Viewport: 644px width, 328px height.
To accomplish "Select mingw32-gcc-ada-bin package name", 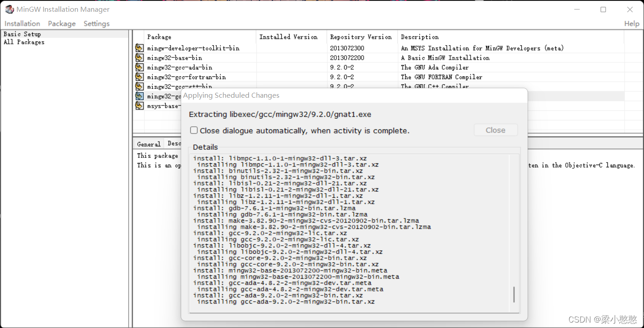I will coord(180,67).
